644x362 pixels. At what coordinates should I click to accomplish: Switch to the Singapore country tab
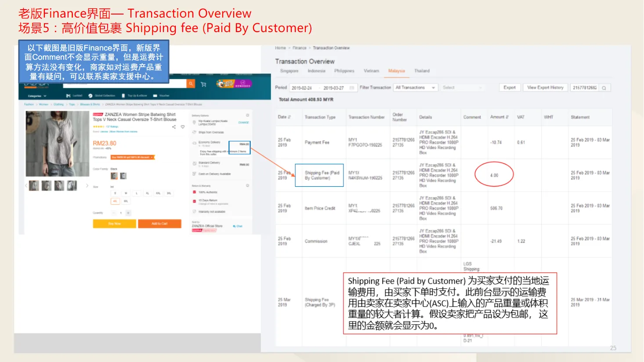click(x=289, y=71)
